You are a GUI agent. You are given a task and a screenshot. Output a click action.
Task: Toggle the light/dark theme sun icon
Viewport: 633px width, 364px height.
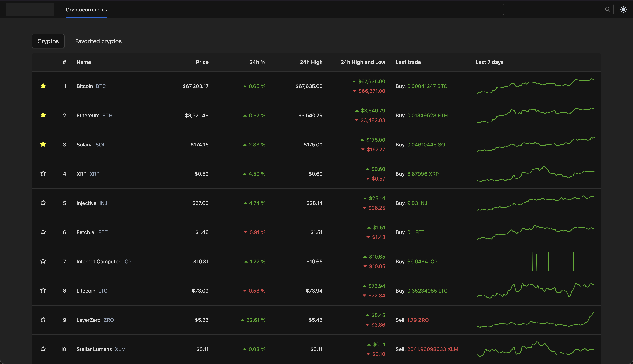coord(623,9)
